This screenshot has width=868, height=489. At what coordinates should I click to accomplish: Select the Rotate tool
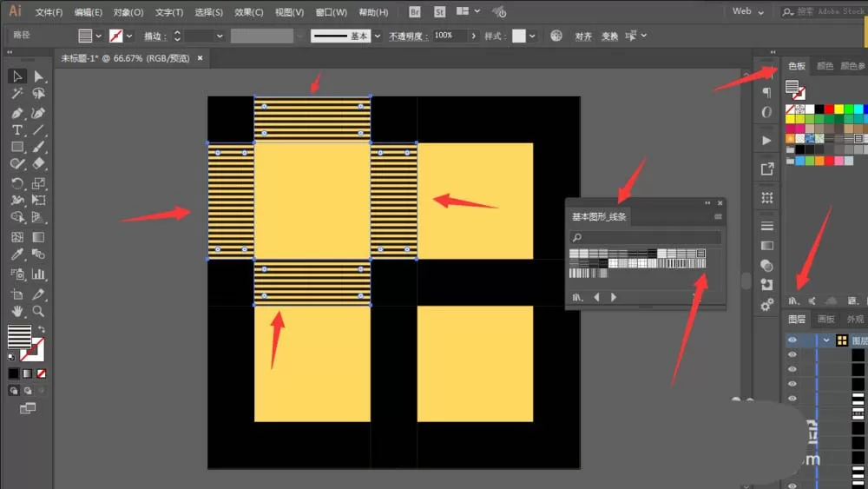click(x=17, y=183)
